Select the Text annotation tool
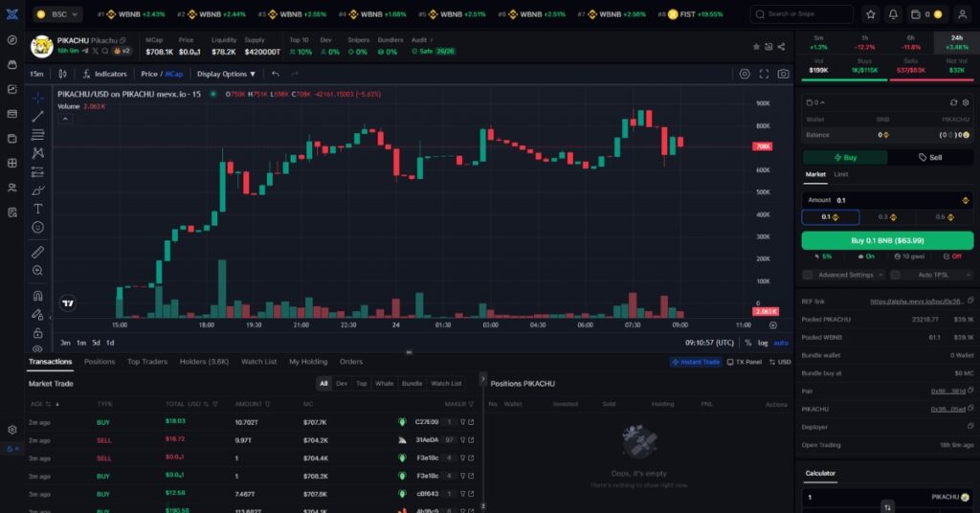The width and height of the screenshot is (980, 513). click(37, 209)
